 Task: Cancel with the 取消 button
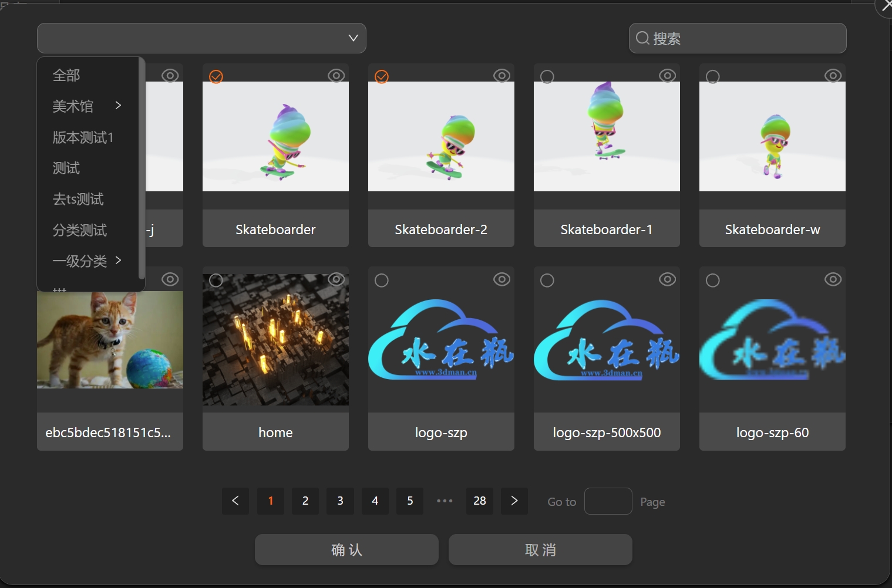(540, 550)
